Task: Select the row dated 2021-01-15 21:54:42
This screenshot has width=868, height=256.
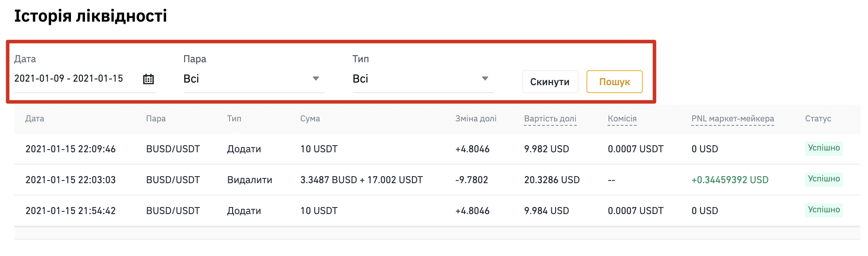Action: coord(437,211)
